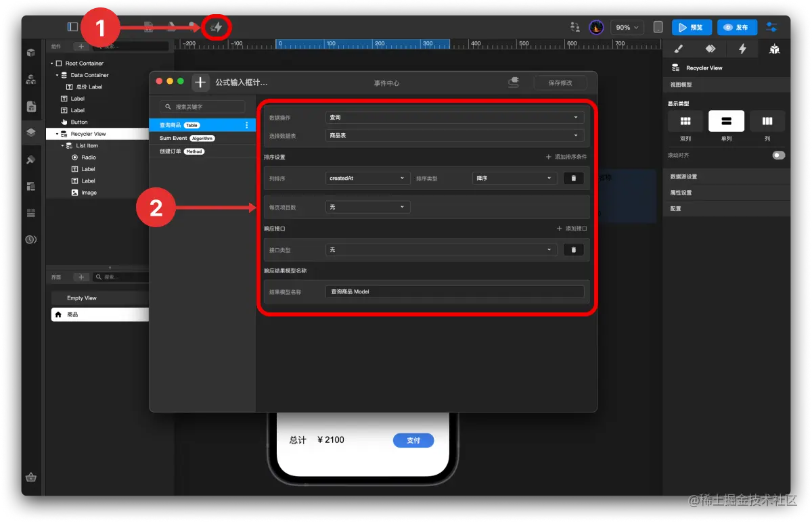The image size is (812, 522).
Task: Open the cube components icon in the left rail
Action: tap(30, 53)
